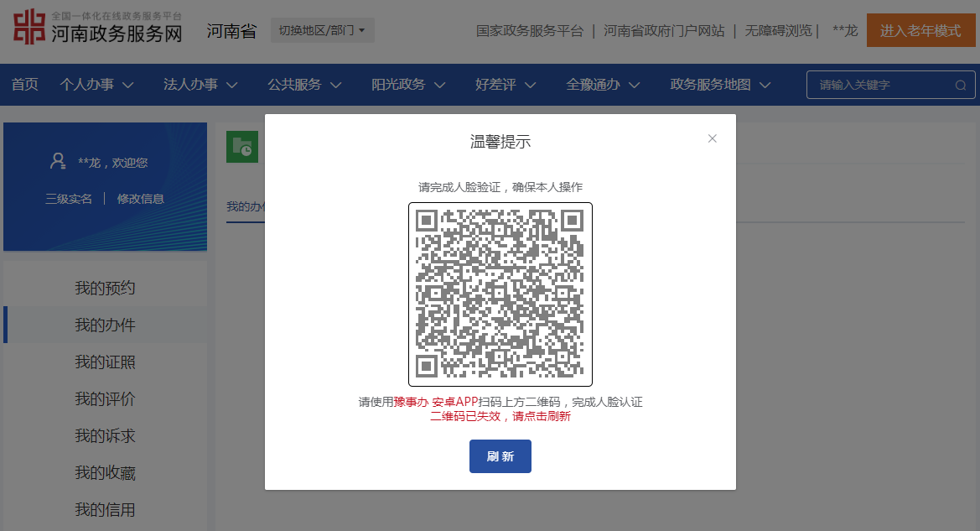This screenshot has width=980, height=531.
Task: Open 我的预约 in the sidebar
Action: coord(105,288)
